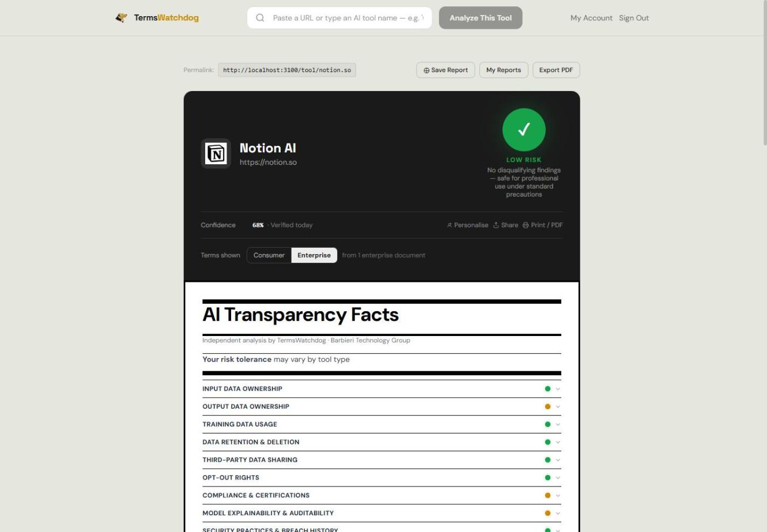767x532 pixels.
Task: Select the Enterprise terms toggle
Action: point(314,255)
